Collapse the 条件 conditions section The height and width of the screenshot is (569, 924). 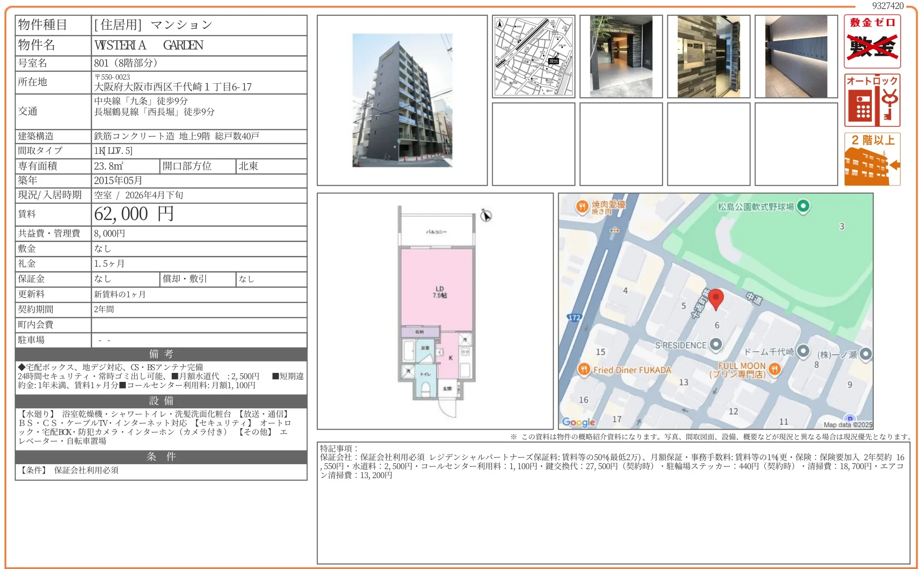(x=160, y=457)
